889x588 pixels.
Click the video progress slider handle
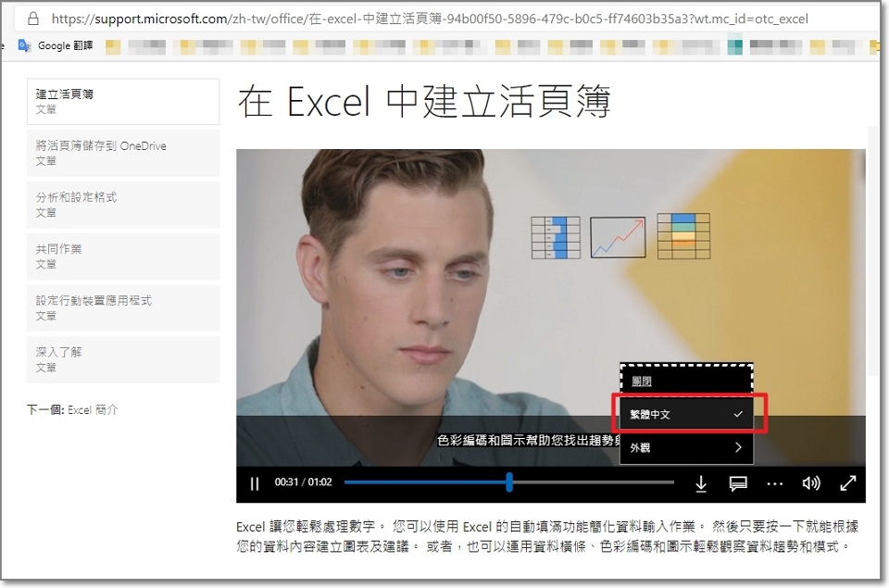point(509,482)
